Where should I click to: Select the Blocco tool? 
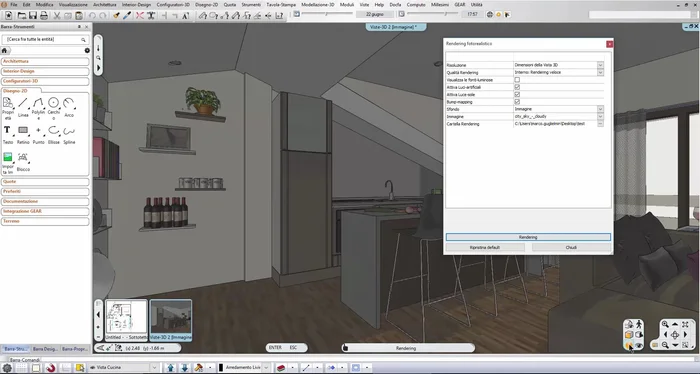click(x=23, y=162)
